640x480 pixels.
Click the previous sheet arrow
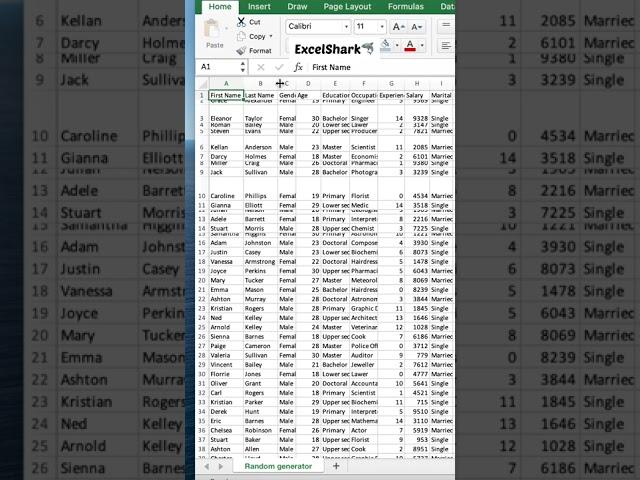pyautogui.click(x=207, y=466)
